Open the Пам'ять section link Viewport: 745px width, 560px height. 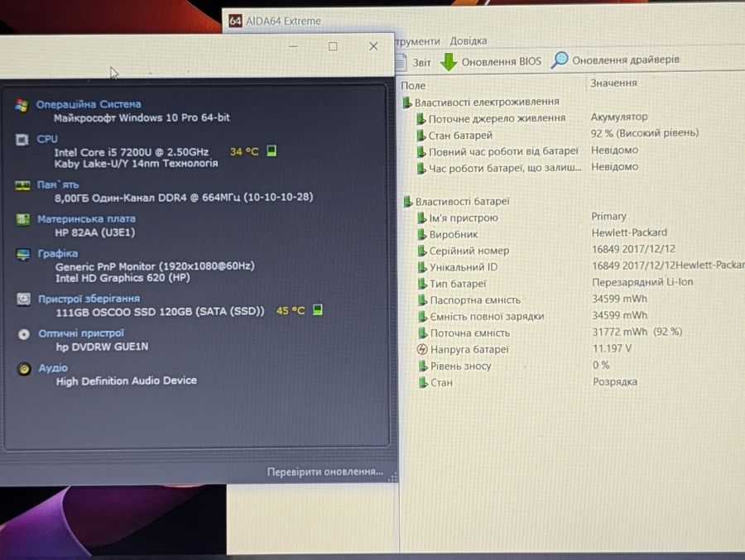tap(57, 184)
